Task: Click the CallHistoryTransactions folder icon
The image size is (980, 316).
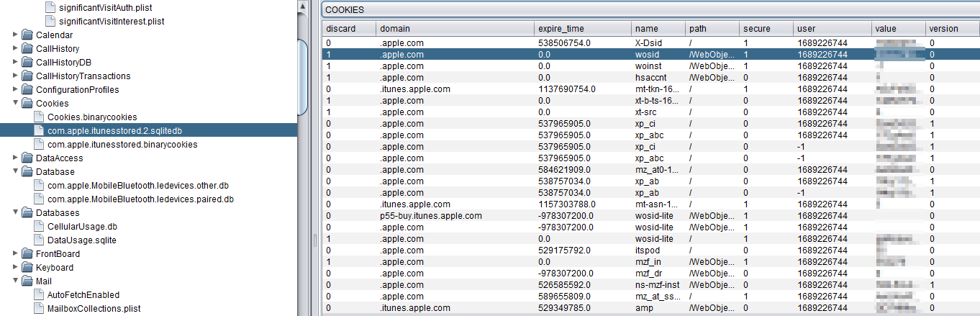Action: pos(27,76)
